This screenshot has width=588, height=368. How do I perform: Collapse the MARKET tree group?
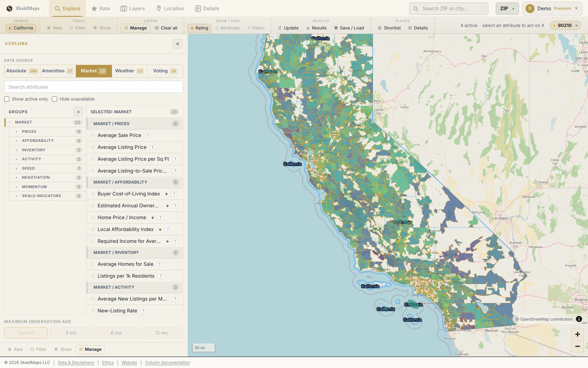point(10,122)
